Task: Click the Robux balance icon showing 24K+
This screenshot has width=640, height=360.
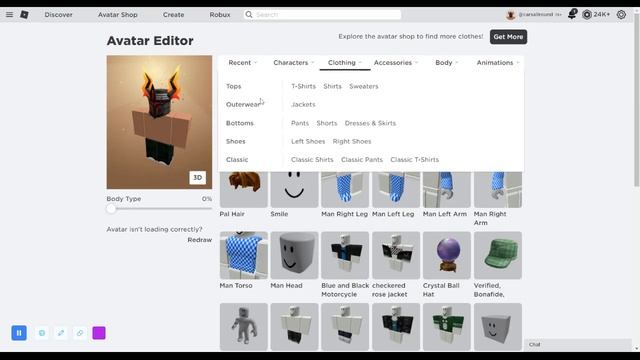Action: [x=587, y=15]
